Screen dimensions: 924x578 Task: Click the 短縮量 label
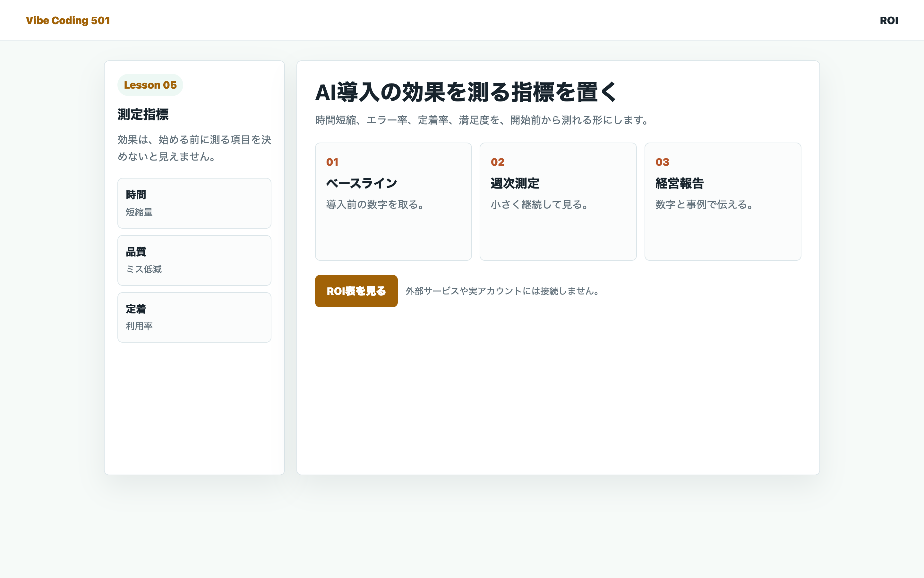pos(139,212)
